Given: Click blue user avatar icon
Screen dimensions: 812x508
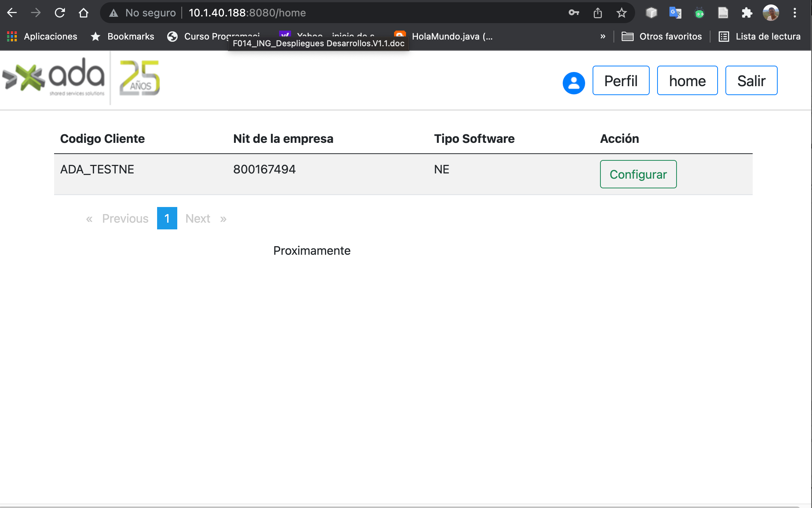Looking at the screenshot, I should [x=574, y=82].
